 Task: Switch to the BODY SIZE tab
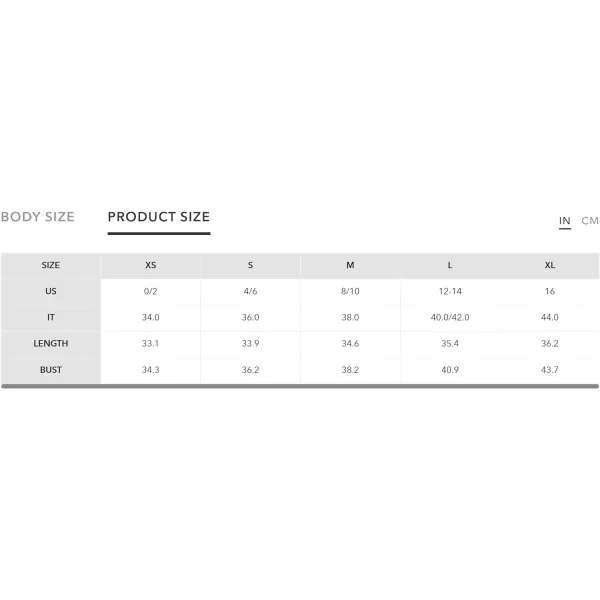click(x=38, y=217)
